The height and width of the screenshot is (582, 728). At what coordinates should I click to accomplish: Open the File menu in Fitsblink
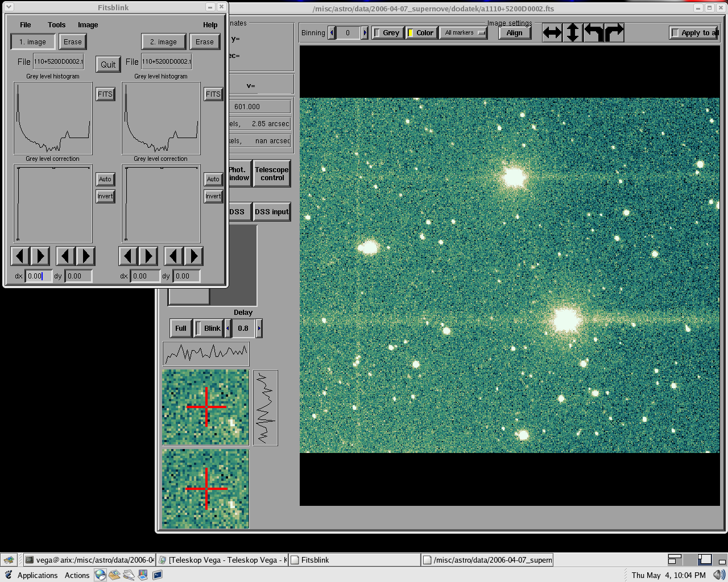click(26, 25)
